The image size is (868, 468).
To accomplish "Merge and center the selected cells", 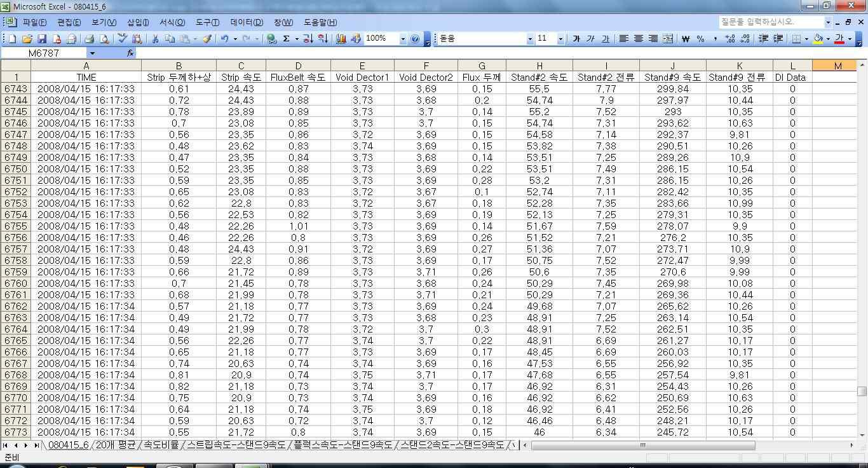I will [x=668, y=39].
